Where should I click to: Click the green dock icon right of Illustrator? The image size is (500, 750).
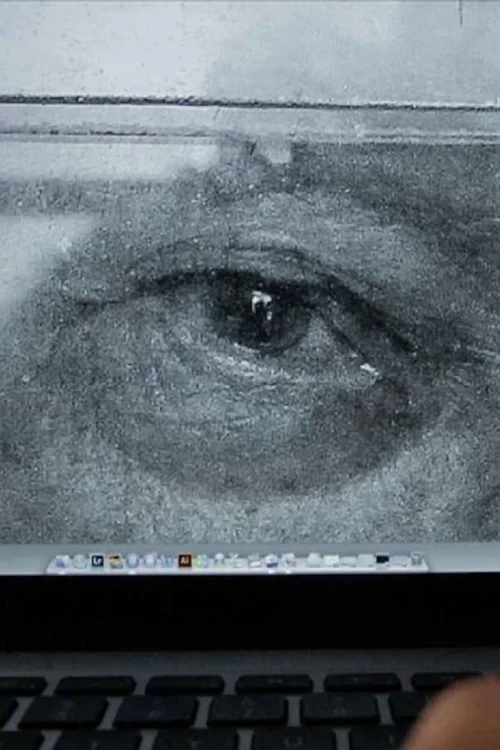tap(202, 561)
